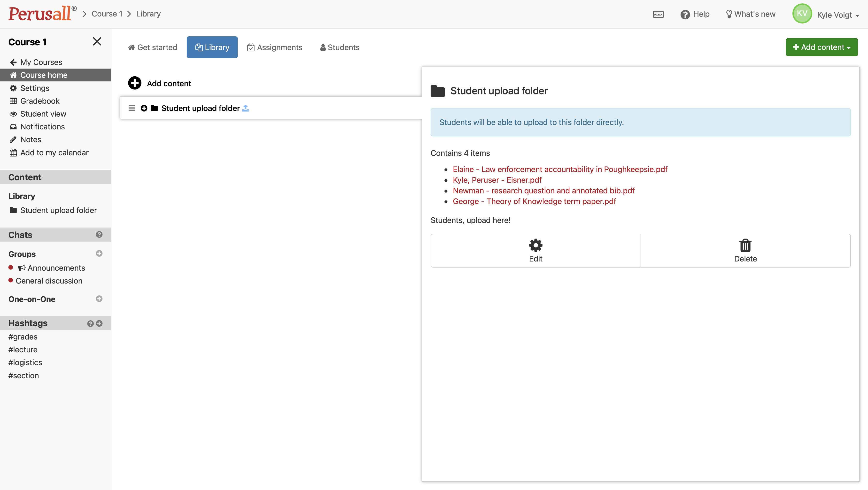Add a new hashtag with plus icon
The image size is (868, 490).
(99, 324)
